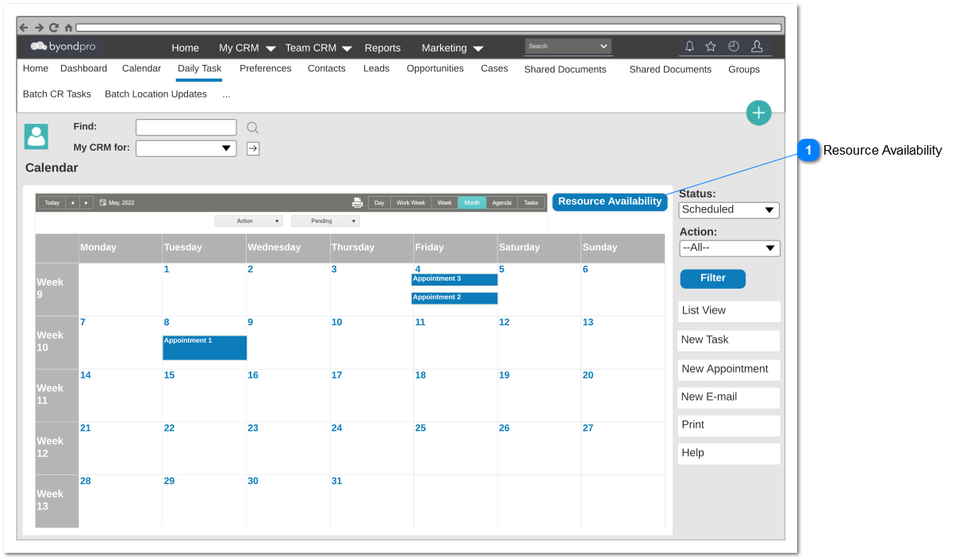Select the Month view button
This screenshot has width=955, height=560.
click(x=472, y=203)
